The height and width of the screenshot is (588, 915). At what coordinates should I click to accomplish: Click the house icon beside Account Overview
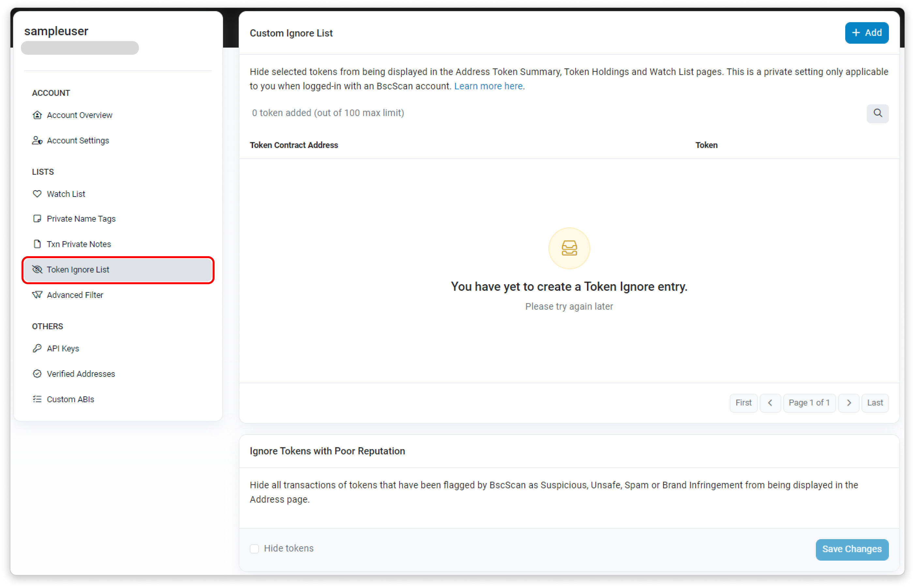(x=37, y=115)
